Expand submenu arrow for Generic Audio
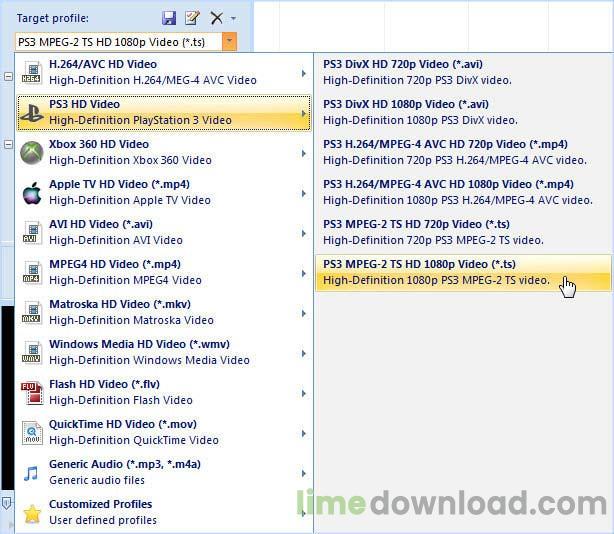This screenshot has width=614, height=534. (x=303, y=473)
